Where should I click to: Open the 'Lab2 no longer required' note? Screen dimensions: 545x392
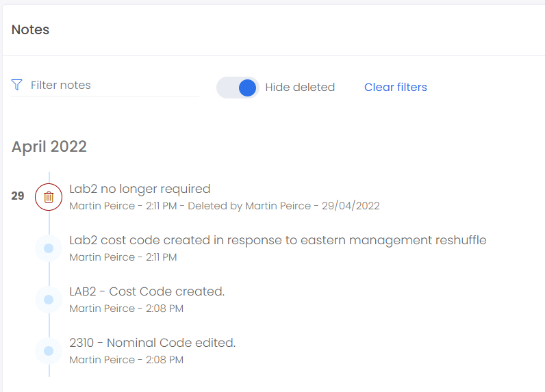coord(140,189)
